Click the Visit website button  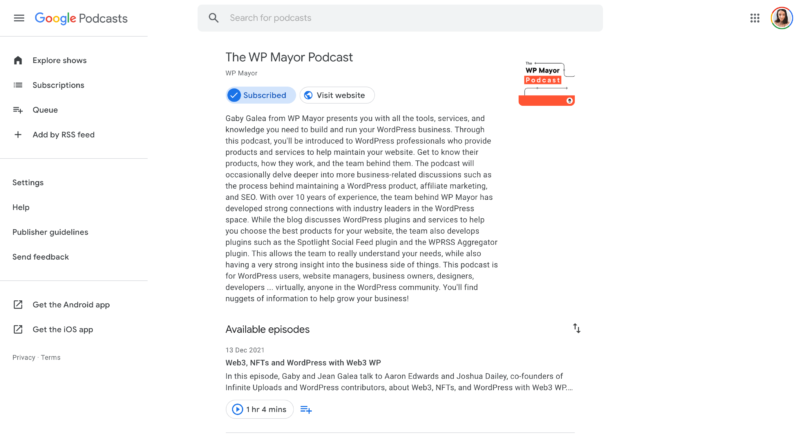pos(337,95)
